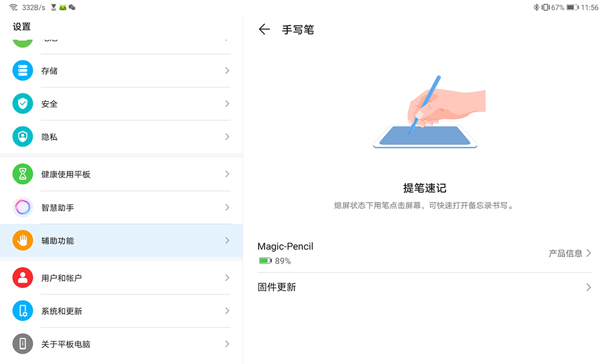Select the 隐私 privacy icon
607x364 pixels.
(22, 136)
